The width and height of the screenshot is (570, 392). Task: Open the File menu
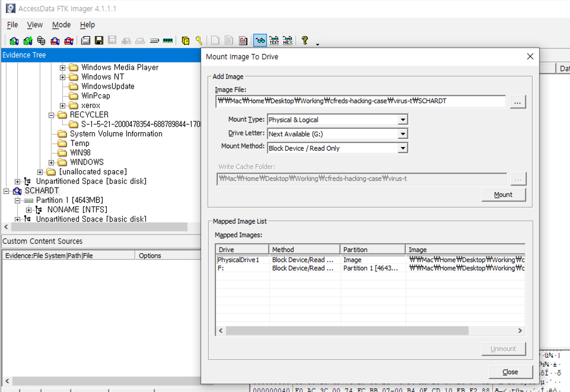[12, 25]
